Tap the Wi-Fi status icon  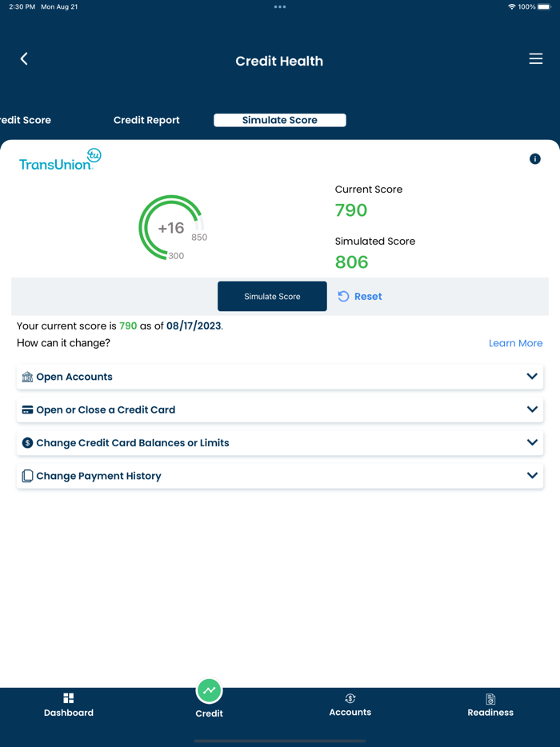pos(512,6)
